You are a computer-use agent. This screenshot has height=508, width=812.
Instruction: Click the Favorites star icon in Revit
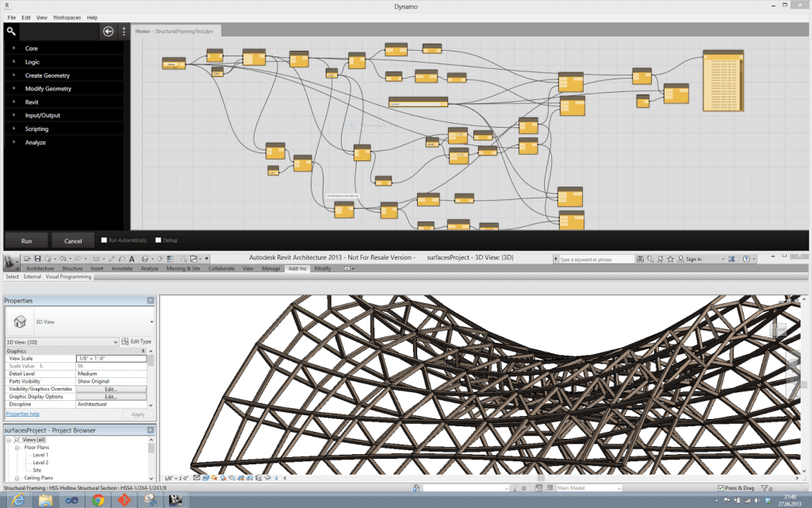(670, 260)
